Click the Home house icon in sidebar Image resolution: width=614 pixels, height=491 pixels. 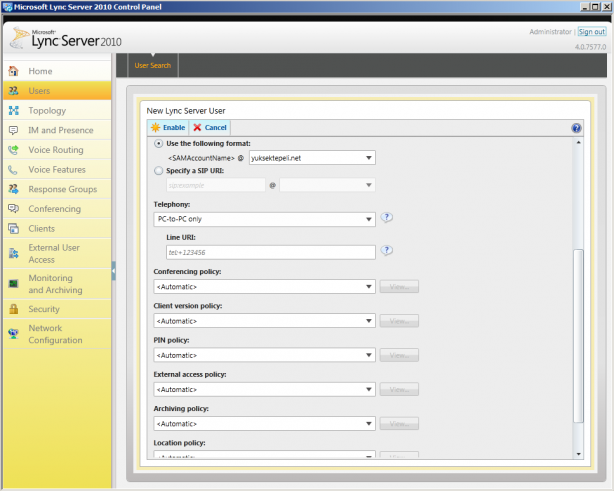(13, 71)
